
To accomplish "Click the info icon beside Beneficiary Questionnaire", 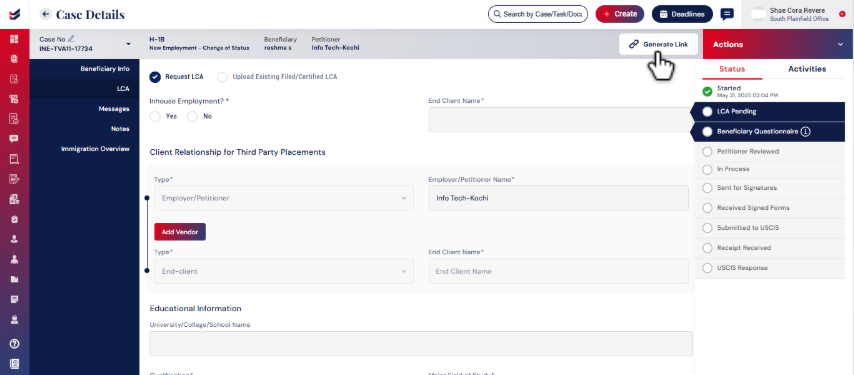I will coord(806,131).
